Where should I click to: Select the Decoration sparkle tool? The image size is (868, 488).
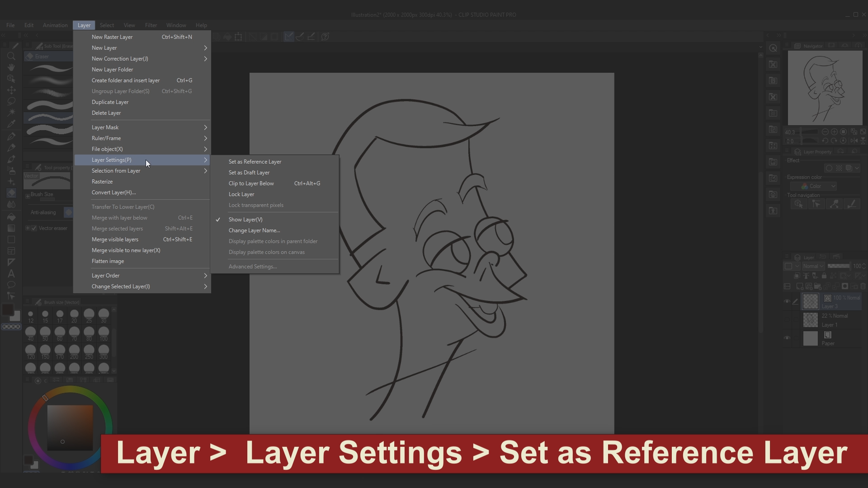click(x=11, y=182)
